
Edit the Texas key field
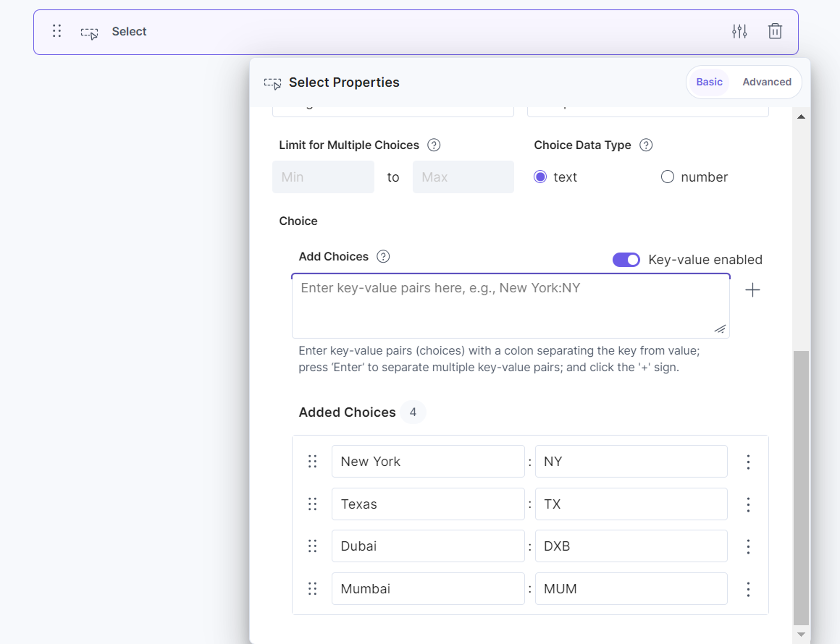[x=428, y=504]
